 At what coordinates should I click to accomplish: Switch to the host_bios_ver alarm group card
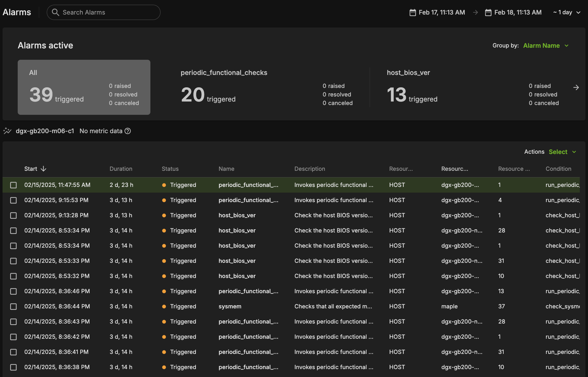point(458,88)
